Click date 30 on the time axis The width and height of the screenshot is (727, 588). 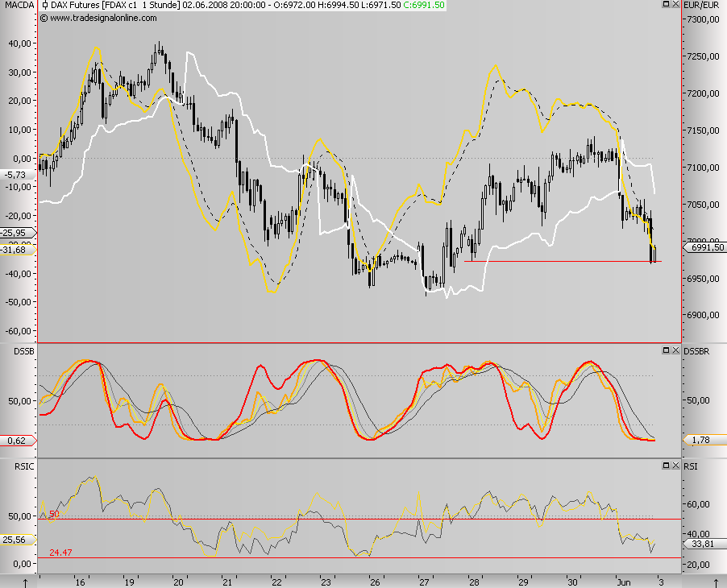pyautogui.click(x=572, y=582)
